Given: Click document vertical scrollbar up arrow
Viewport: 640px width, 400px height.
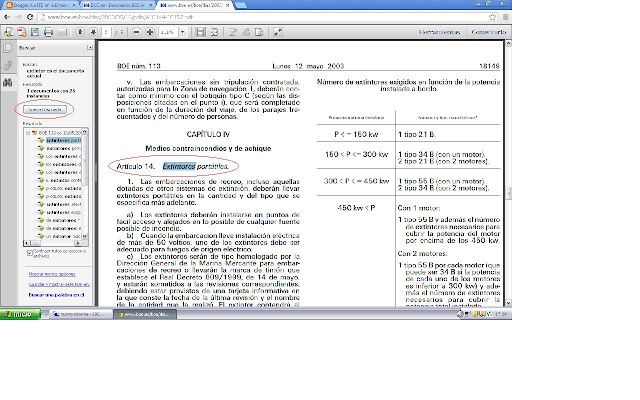Looking at the screenshot, I should (508, 43).
